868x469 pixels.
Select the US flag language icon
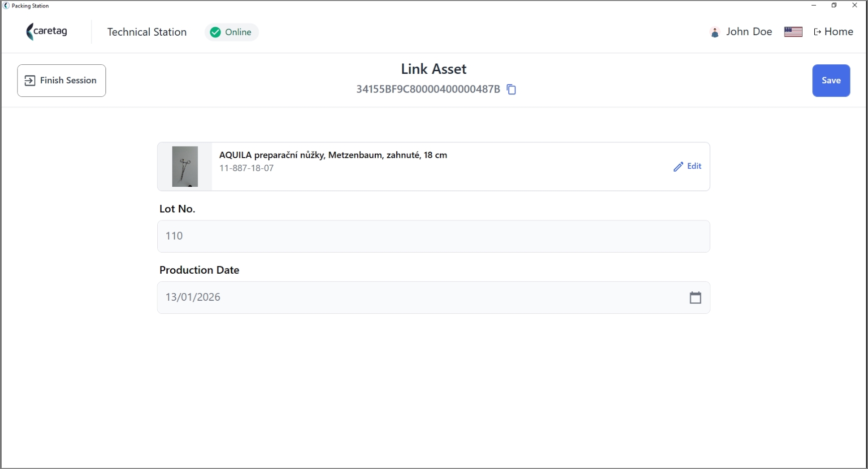click(x=793, y=32)
